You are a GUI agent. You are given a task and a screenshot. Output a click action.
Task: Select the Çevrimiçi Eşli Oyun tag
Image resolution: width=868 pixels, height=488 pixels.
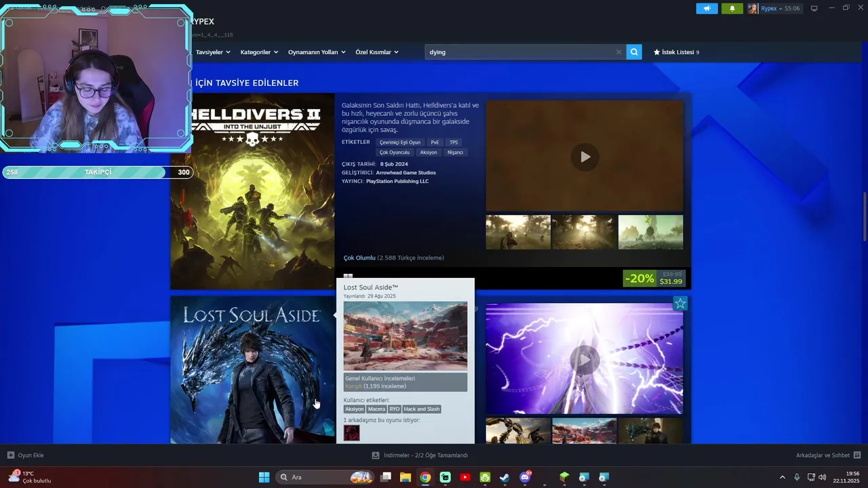400,142
